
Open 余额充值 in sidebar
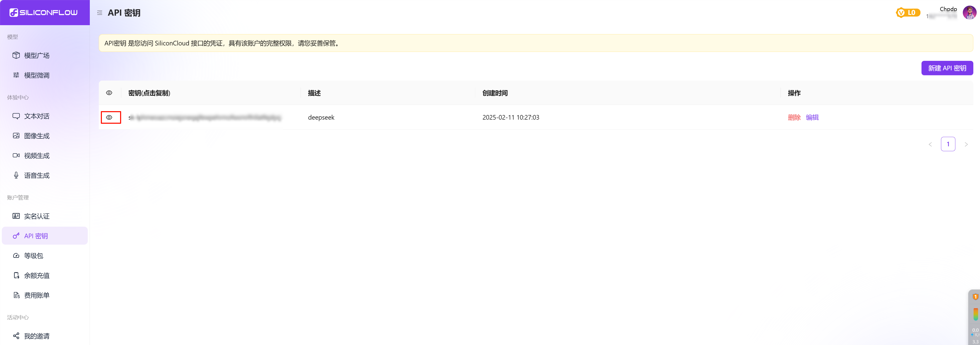[x=36, y=275]
